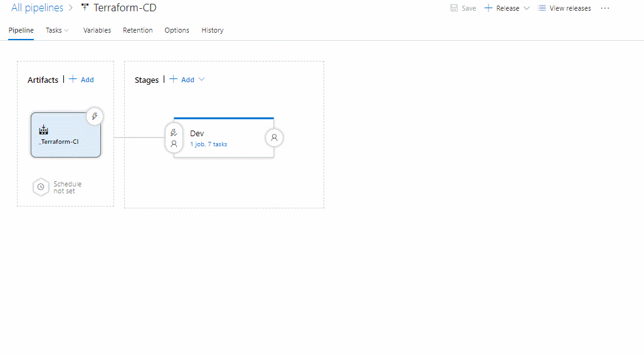Expand the Tasks tab dropdown chevron
The image size is (644, 354).
point(66,30)
